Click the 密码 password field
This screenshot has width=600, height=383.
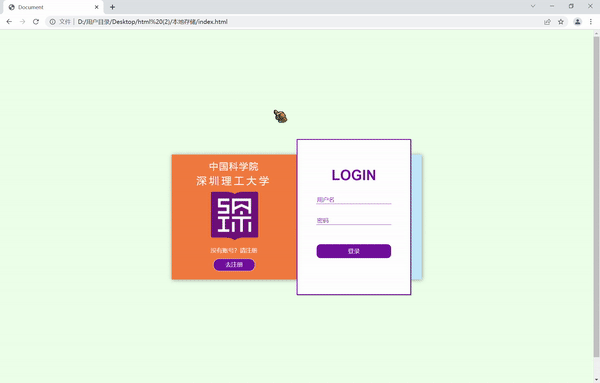354,220
